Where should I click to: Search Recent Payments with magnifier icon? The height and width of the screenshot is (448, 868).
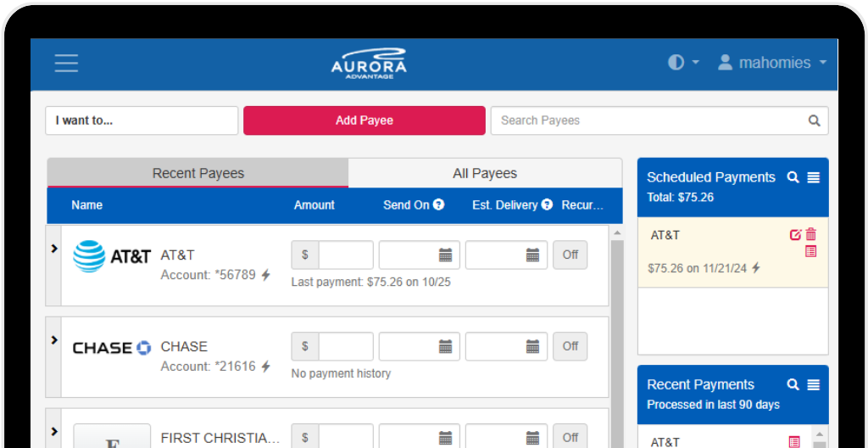[793, 384]
